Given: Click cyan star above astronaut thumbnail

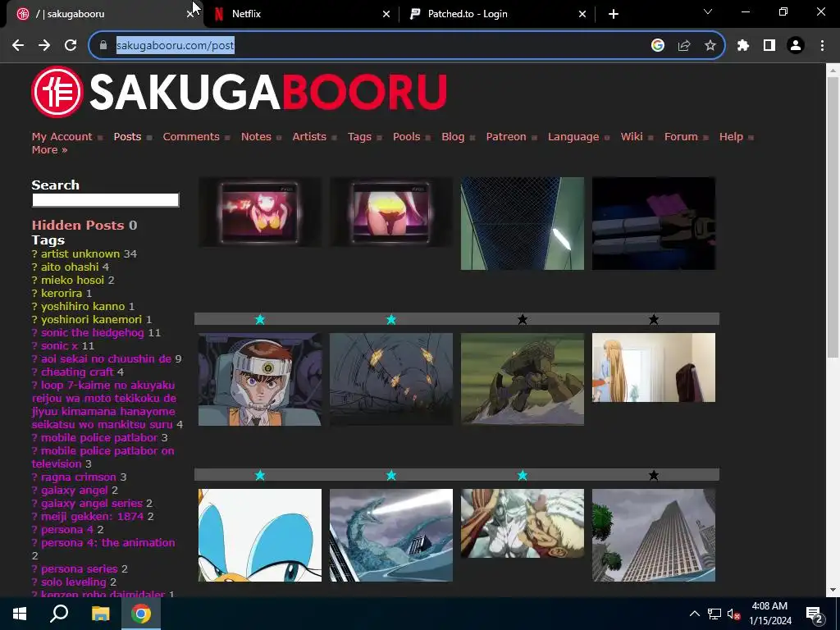Looking at the screenshot, I should coord(260,319).
